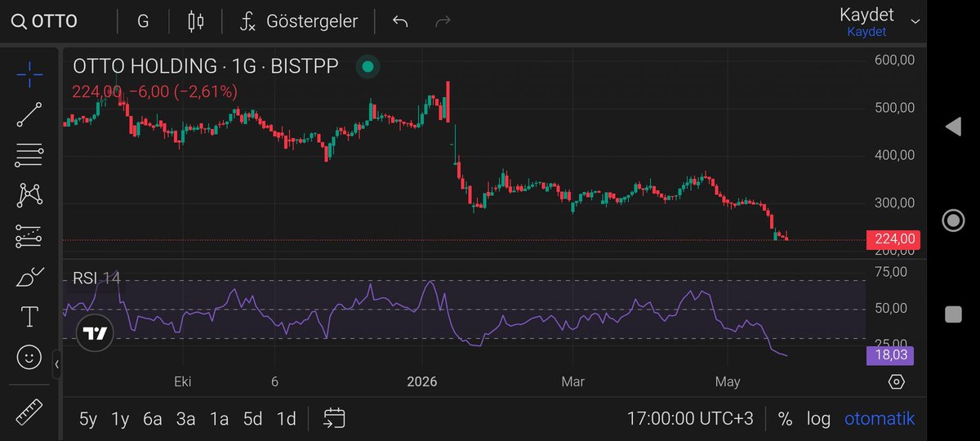Select the trend line drawing tool
This screenshot has height=441, width=980.
(29, 114)
